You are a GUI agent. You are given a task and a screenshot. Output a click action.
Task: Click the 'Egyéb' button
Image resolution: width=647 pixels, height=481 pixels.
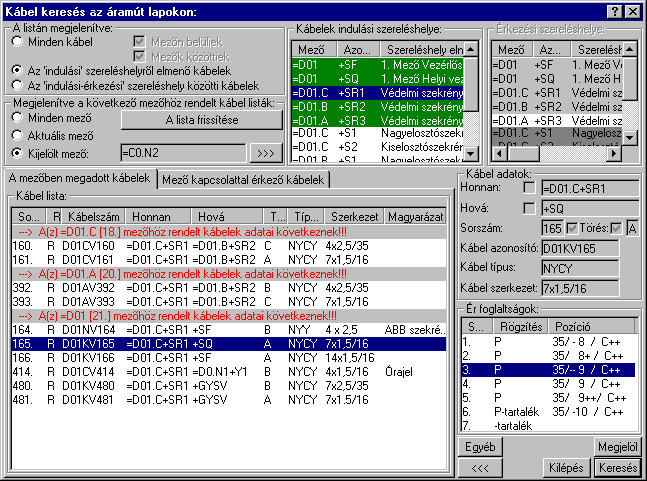pos(480,447)
